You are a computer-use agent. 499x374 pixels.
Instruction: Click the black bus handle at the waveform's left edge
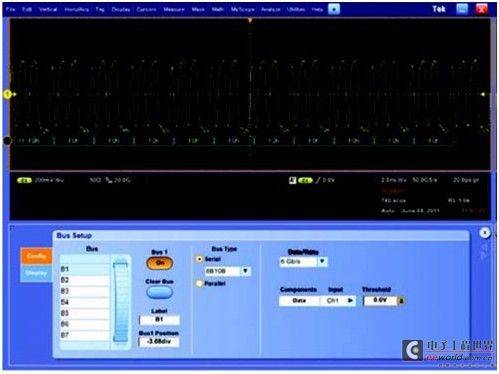[x=7, y=141]
